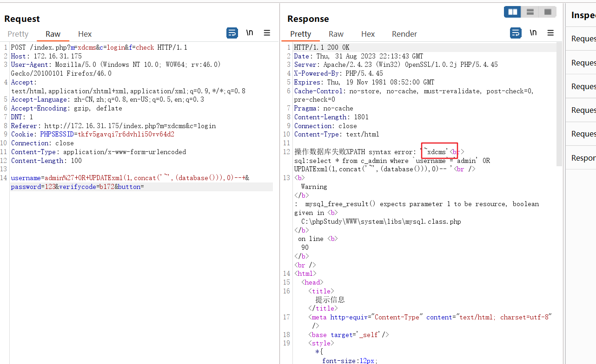Select side-by-side layout view

tap(513, 12)
